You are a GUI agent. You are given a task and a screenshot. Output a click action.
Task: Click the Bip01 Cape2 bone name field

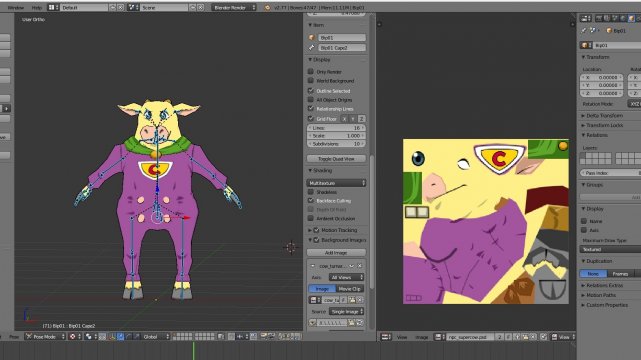(x=342, y=48)
